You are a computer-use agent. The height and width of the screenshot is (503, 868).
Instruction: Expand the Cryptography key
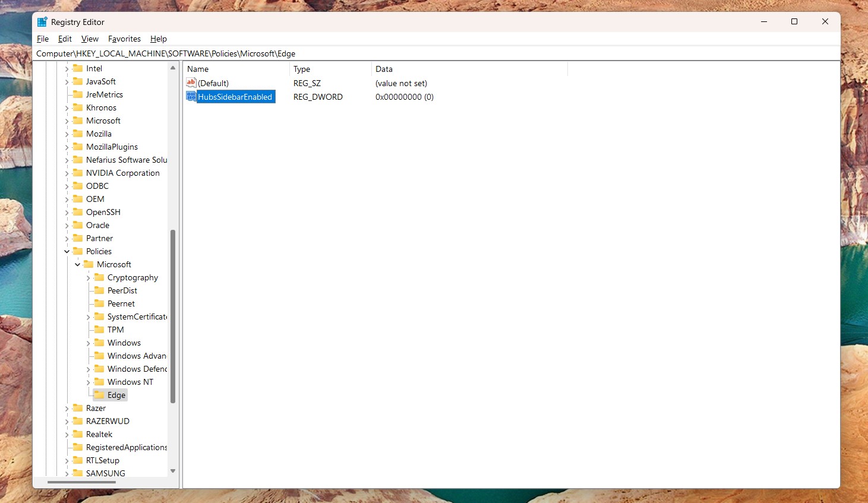[x=88, y=277]
